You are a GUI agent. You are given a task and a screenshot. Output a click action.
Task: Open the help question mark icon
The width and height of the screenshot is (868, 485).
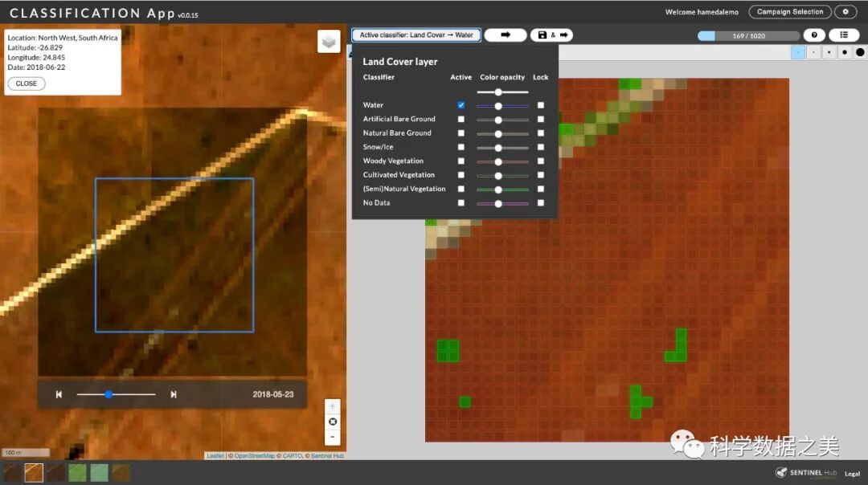[814, 35]
